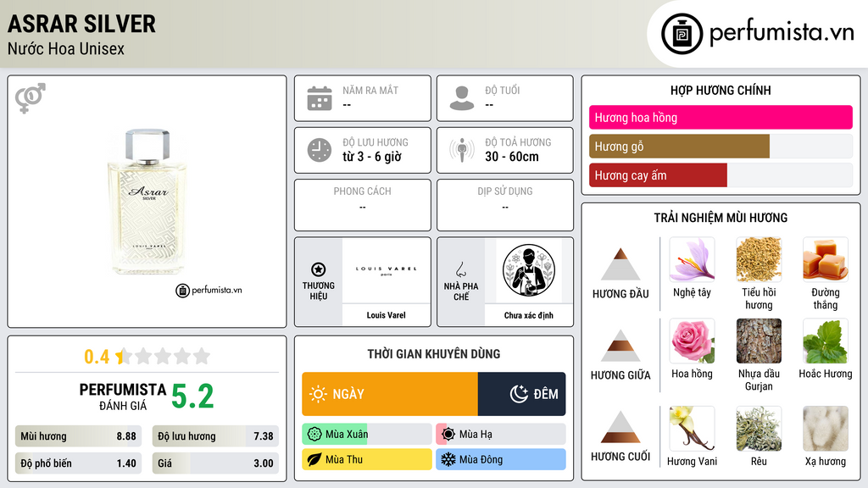The image size is (868, 488).
Task: Click the Nghệ tây saffron image
Action: pyautogui.click(x=692, y=259)
